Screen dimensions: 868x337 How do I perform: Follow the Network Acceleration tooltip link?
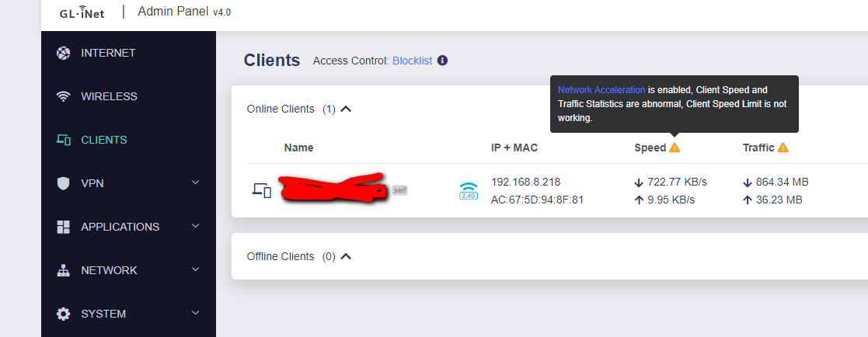[601, 90]
